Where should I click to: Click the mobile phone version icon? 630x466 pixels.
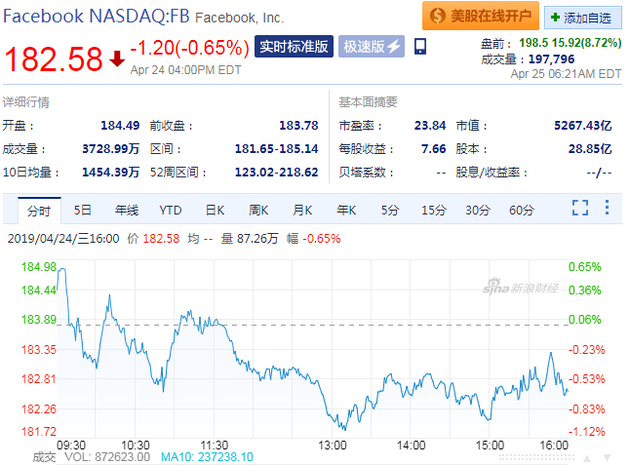(x=420, y=47)
